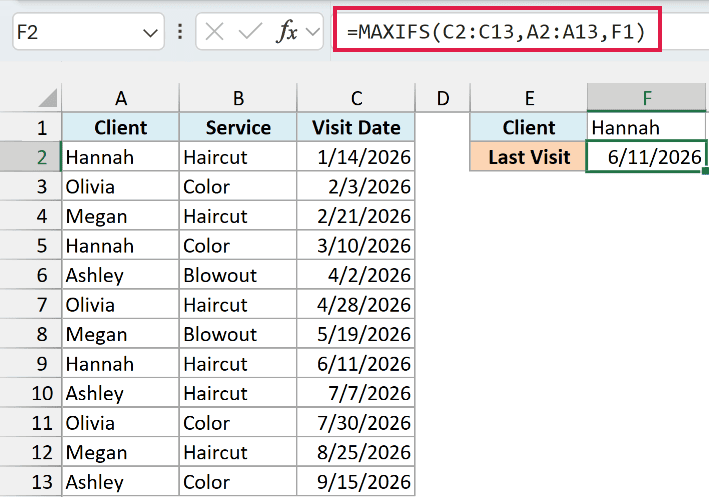The width and height of the screenshot is (709, 497).
Task: Select Megan in row 4
Action: tap(121, 216)
